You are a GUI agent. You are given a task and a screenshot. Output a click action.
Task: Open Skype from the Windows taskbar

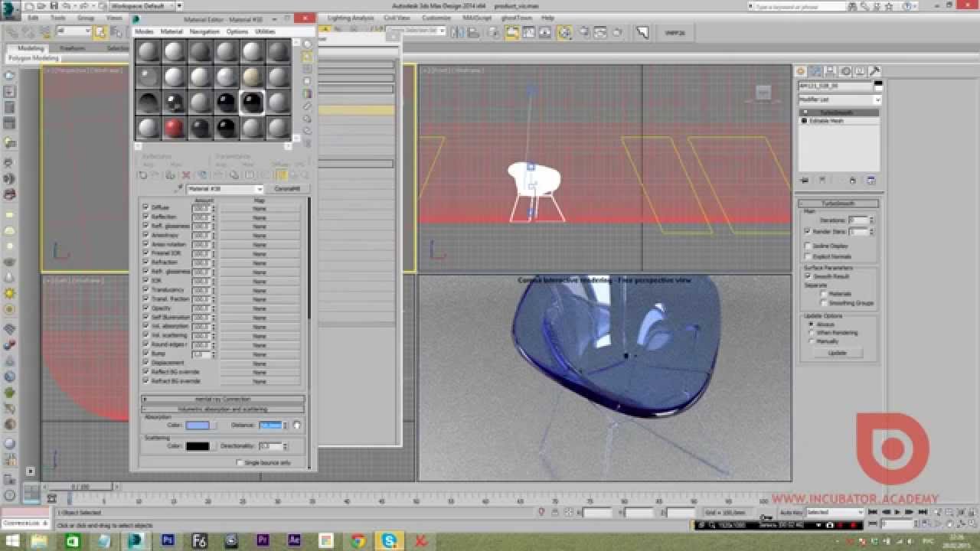pyautogui.click(x=390, y=541)
